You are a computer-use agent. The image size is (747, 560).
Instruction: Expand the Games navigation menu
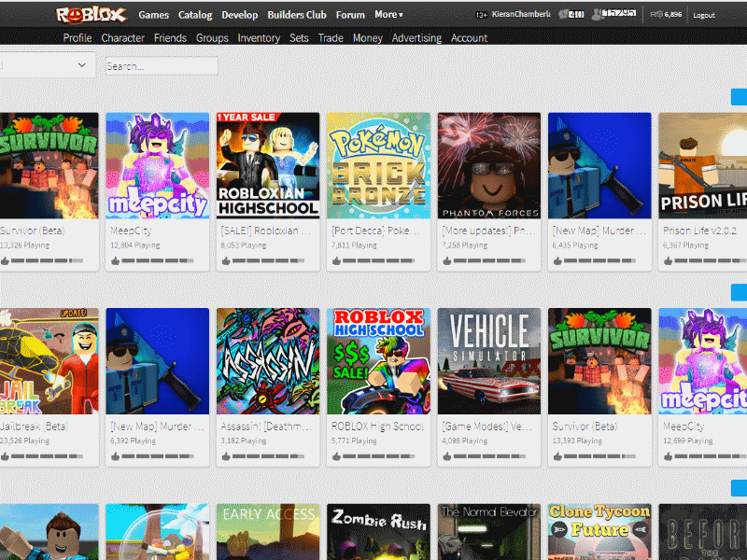153,14
